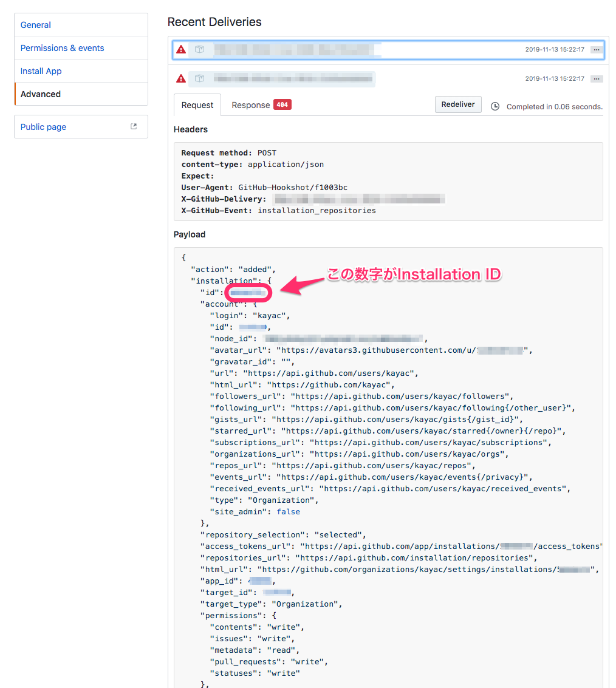Click the 404 status badge
The width and height of the screenshot is (616, 688).
click(282, 105)
